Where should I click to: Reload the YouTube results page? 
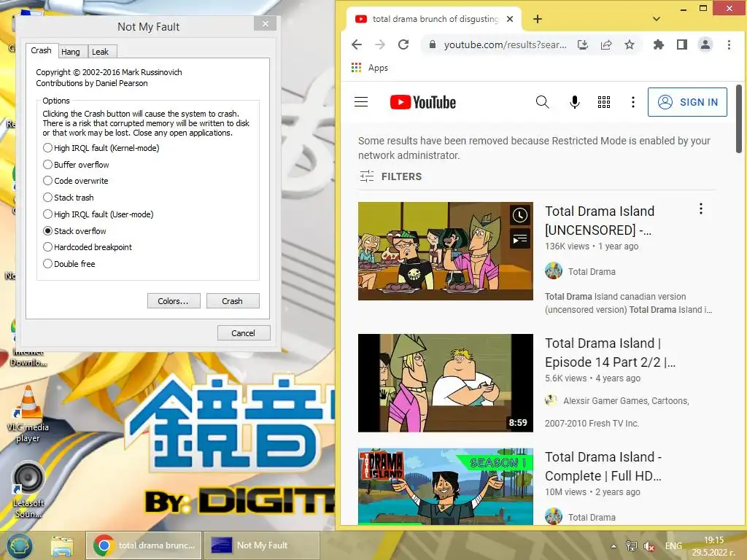tap(403, 44)
